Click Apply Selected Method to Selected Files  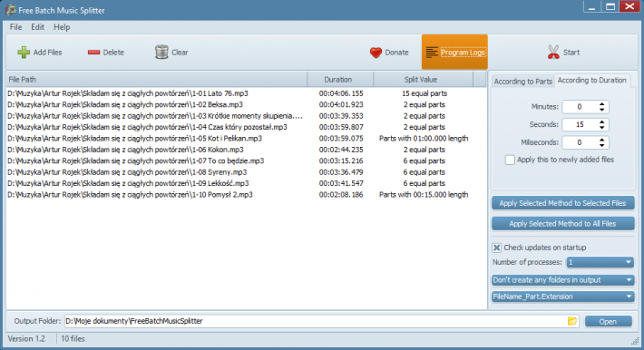point(562,203)
